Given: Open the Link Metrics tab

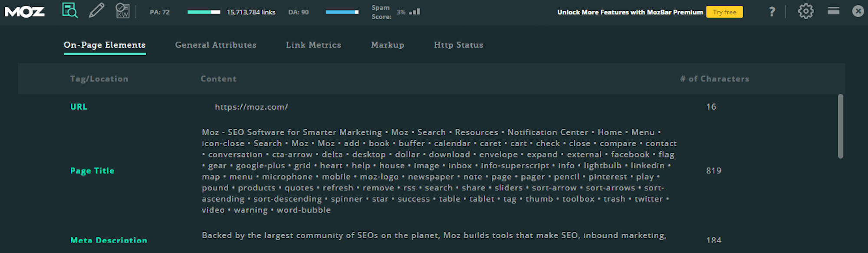Looking at the screenshot, I should point(313,45).
